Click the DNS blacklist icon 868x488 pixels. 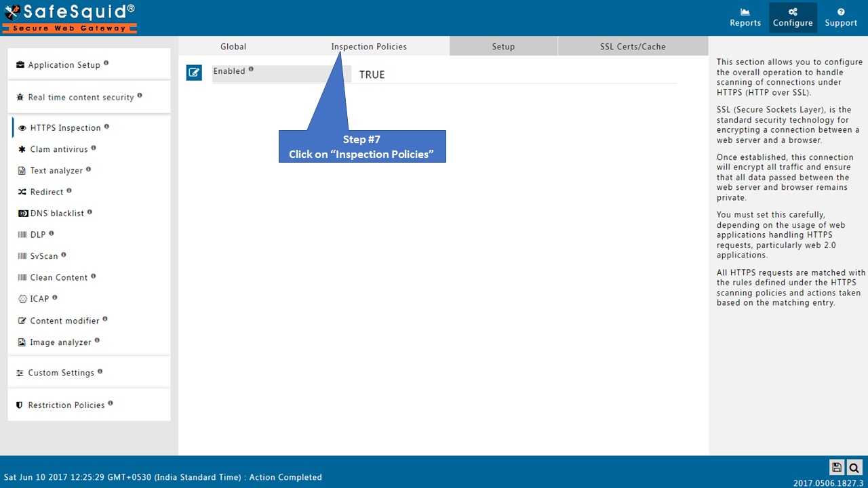[22, 213]
